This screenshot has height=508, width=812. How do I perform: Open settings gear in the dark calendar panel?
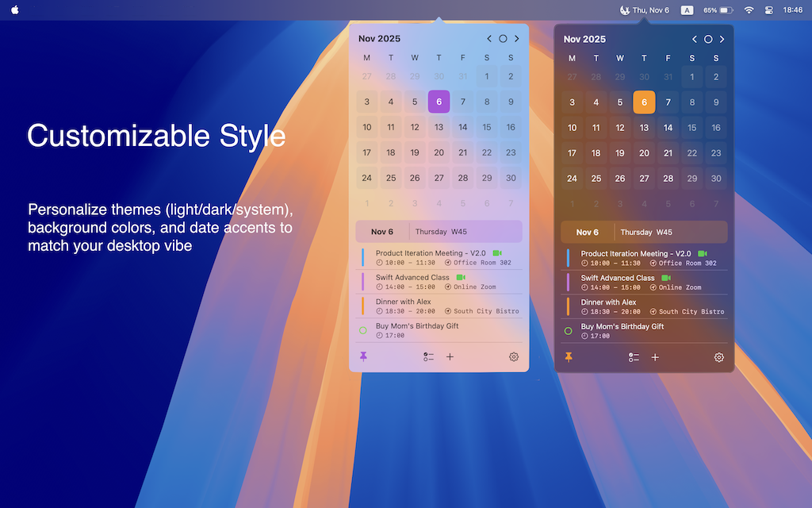719,358
